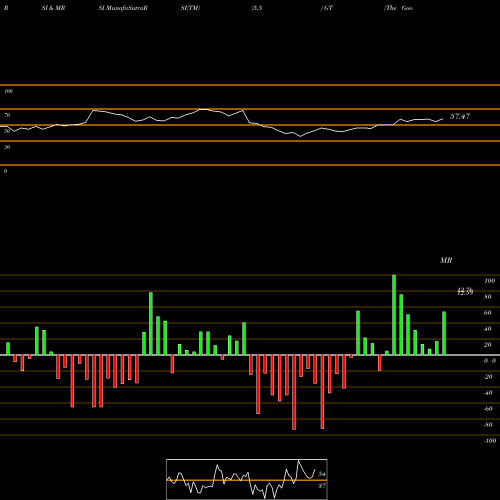The width and height of the screenshot is (500, 500).
Task: Click the 30 level label on RSI axis
Action: pyautogui.click(x=7, y=147)
